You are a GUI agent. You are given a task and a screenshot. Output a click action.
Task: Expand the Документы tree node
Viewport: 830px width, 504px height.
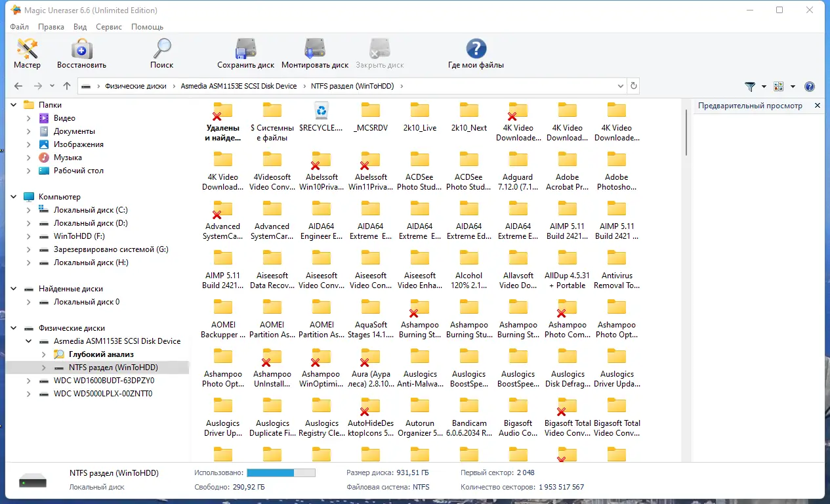[28, 131]
